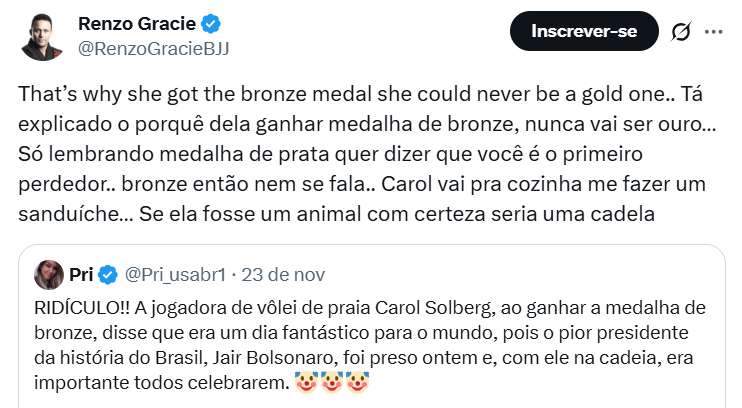Image resolution: width=742 pixels, height=408 pixels.
Task: Open Pri's small profile avatar
Action: coord(50,273)
